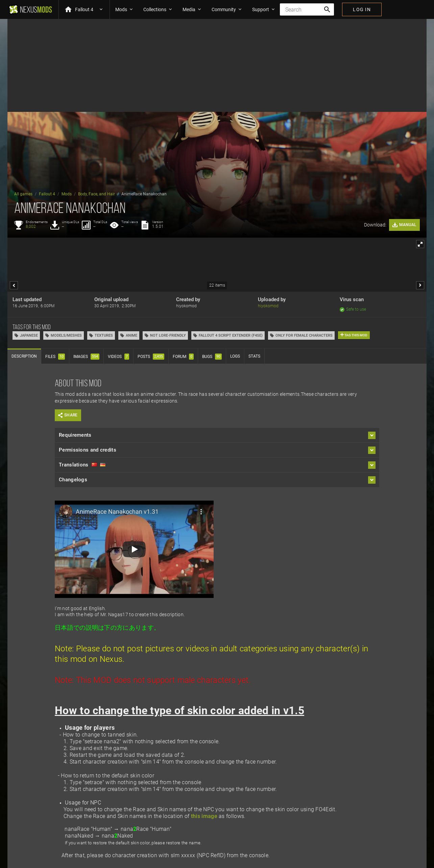
Task: Click the Chinese translation flag
Action: click(94, 465)
